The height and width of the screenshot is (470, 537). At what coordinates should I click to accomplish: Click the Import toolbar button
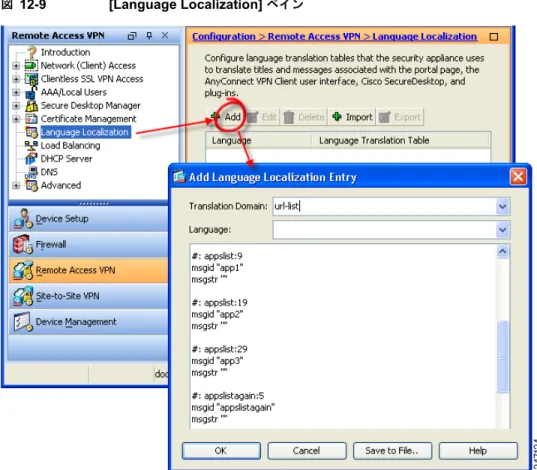pos(352,117)
